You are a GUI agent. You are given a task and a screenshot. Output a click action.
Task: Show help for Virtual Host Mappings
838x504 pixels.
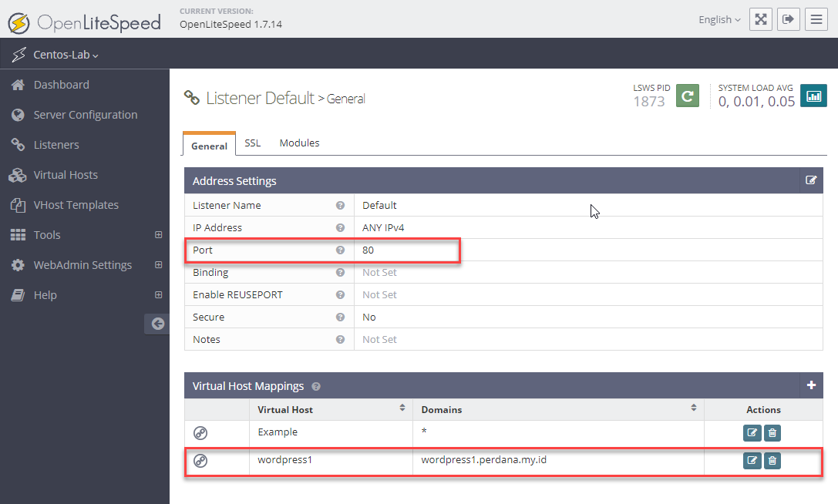click(316, 386)
